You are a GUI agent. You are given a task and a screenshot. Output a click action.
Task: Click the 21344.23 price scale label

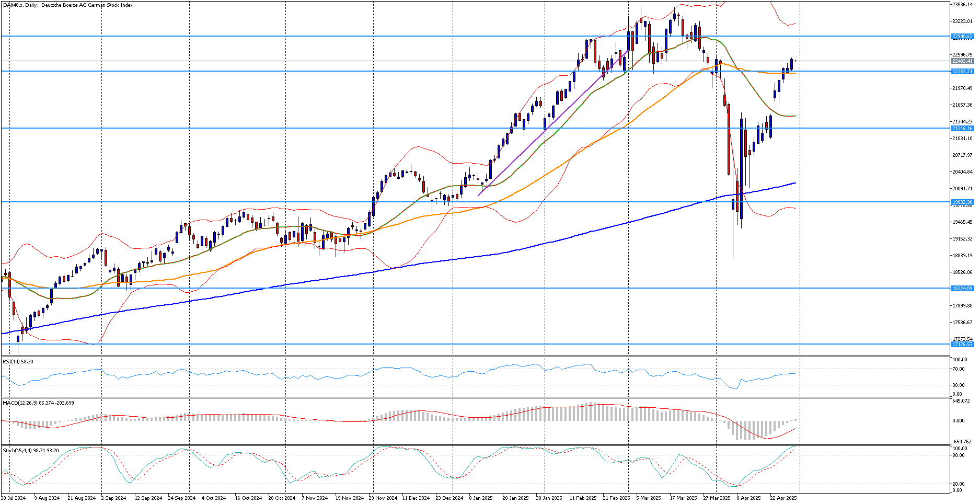(x=962, y=121)
